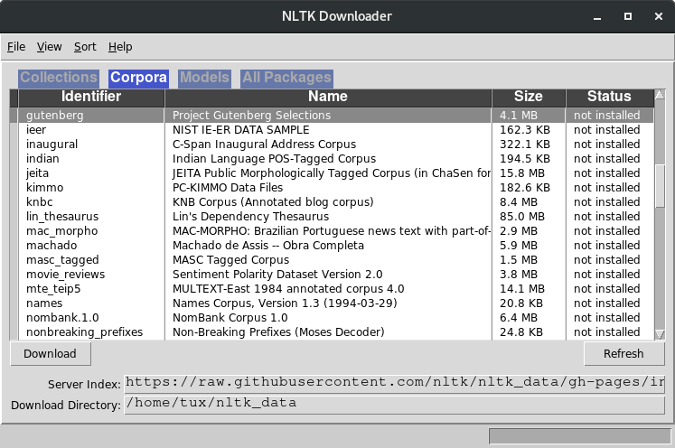Minimize the NLTK Downloader window

point(597,17)
